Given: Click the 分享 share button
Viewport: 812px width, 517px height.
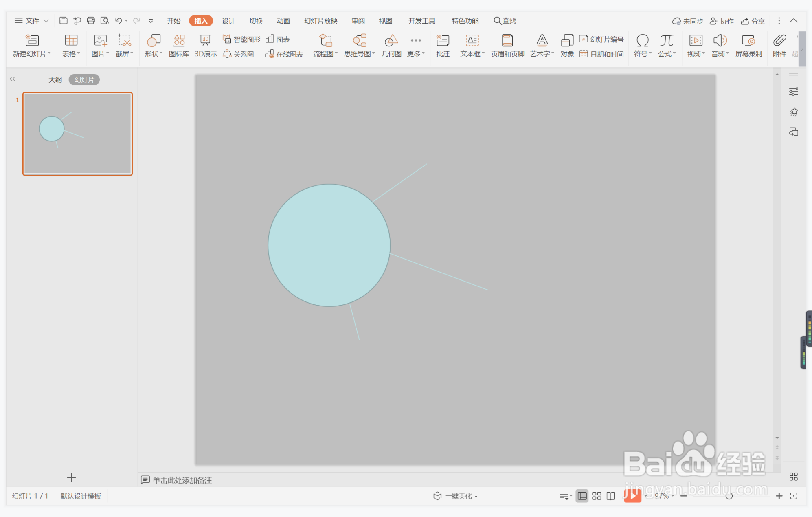Looking at the screenshot, I should [x=753, y=21].
